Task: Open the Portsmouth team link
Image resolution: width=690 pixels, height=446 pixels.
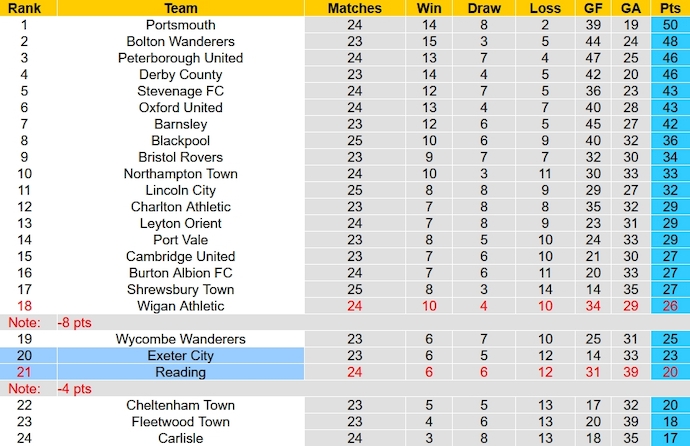Action: [180, 25]
